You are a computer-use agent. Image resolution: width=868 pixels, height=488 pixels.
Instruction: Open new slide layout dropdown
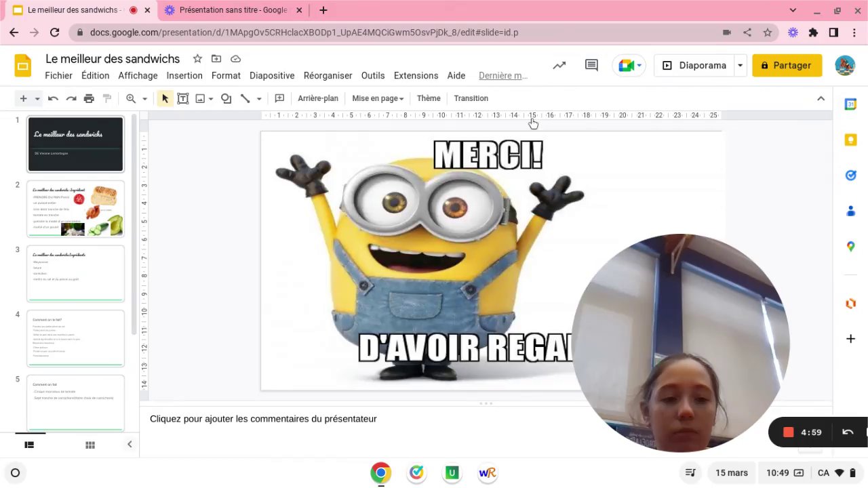pos(37,99)
